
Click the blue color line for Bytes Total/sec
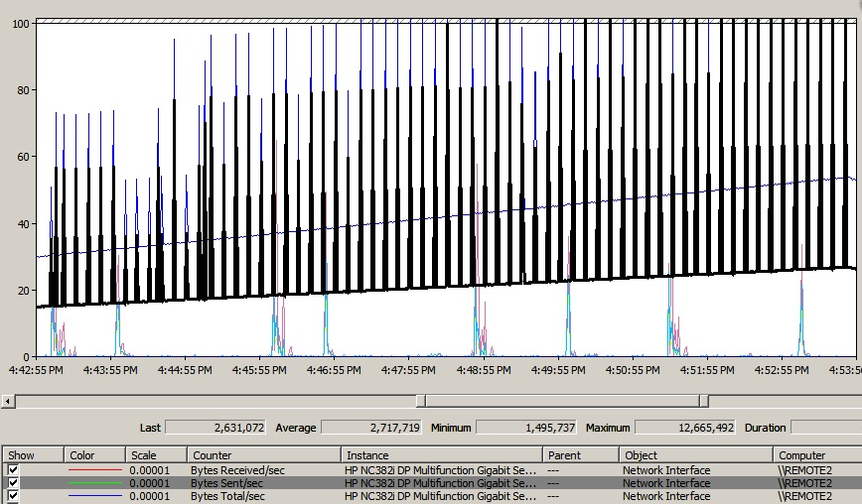pos(94,496)
